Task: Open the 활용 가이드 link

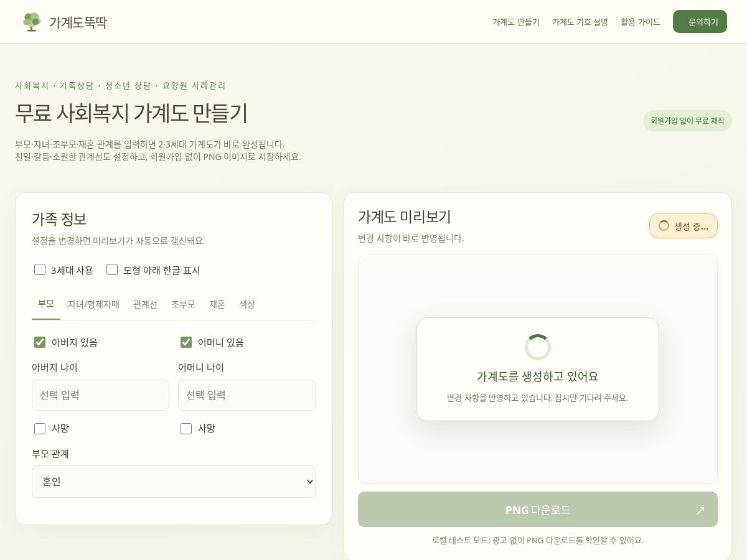Action: coord(641,22)
